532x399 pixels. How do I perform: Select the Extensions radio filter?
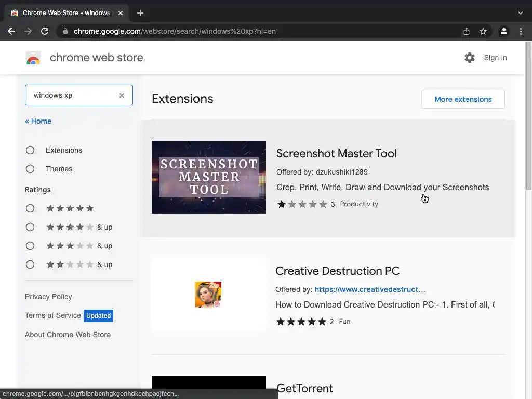(x=30, y=150)
